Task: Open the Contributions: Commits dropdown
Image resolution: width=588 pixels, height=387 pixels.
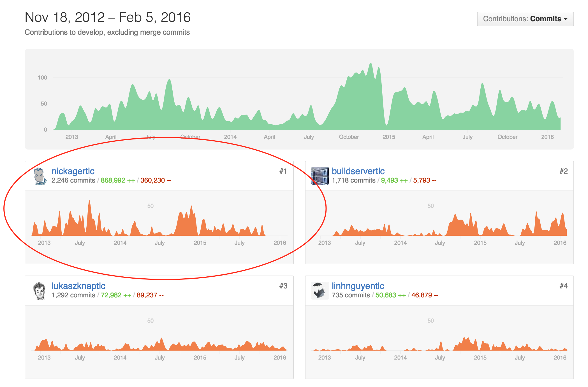Action: point(525,19)
